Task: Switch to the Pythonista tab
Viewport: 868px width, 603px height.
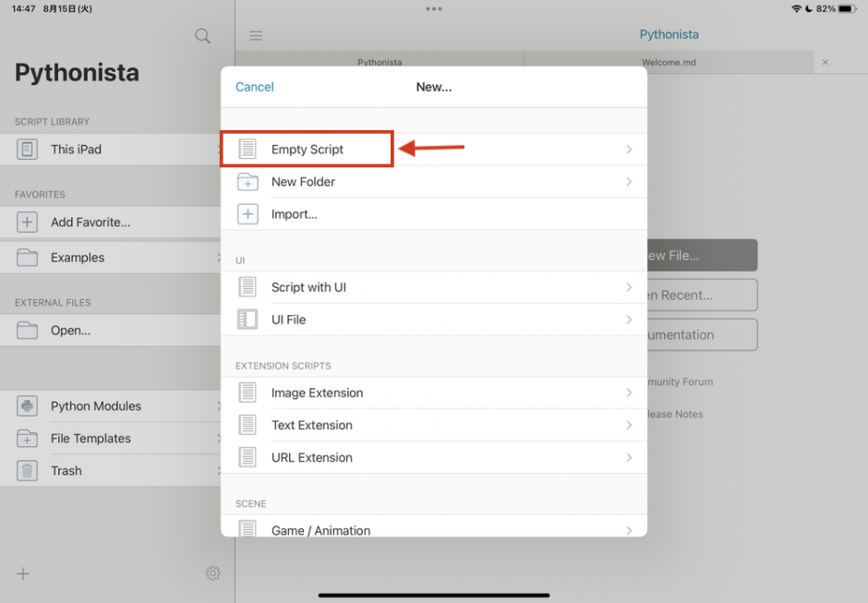Action: [x=380, y=63]
